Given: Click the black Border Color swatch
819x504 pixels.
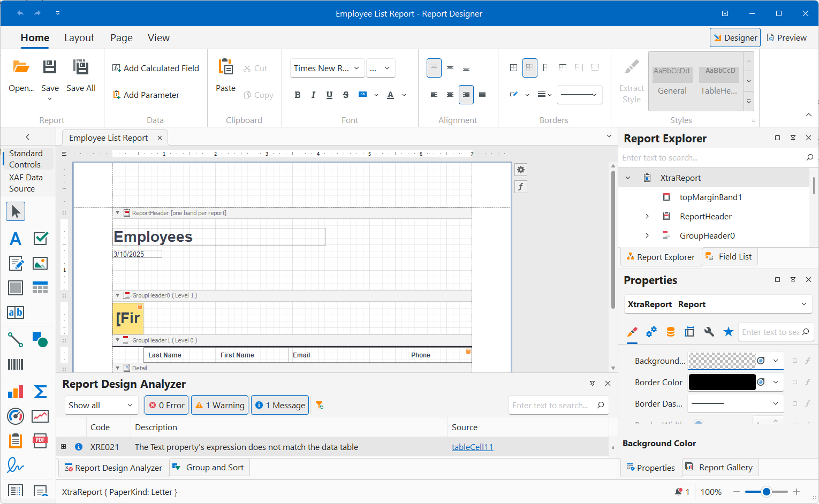Looking at the screenshot, I should (722, 382).
